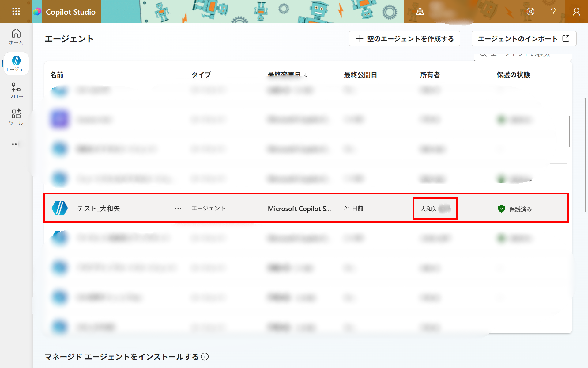
Task: Open ツール in the left sidebar
Action: click(16, 117)
